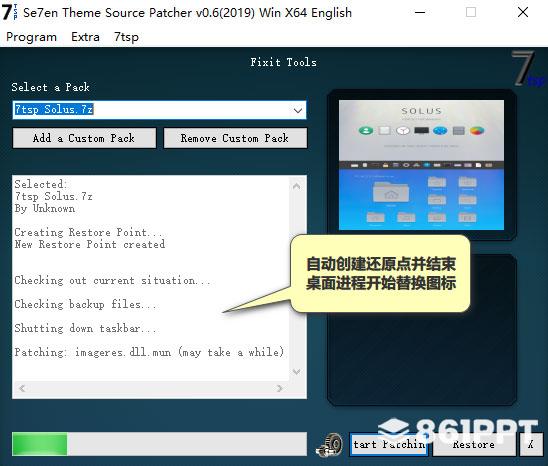Click the Start Patching button
The image size is (548, 466).
[389, 444]
